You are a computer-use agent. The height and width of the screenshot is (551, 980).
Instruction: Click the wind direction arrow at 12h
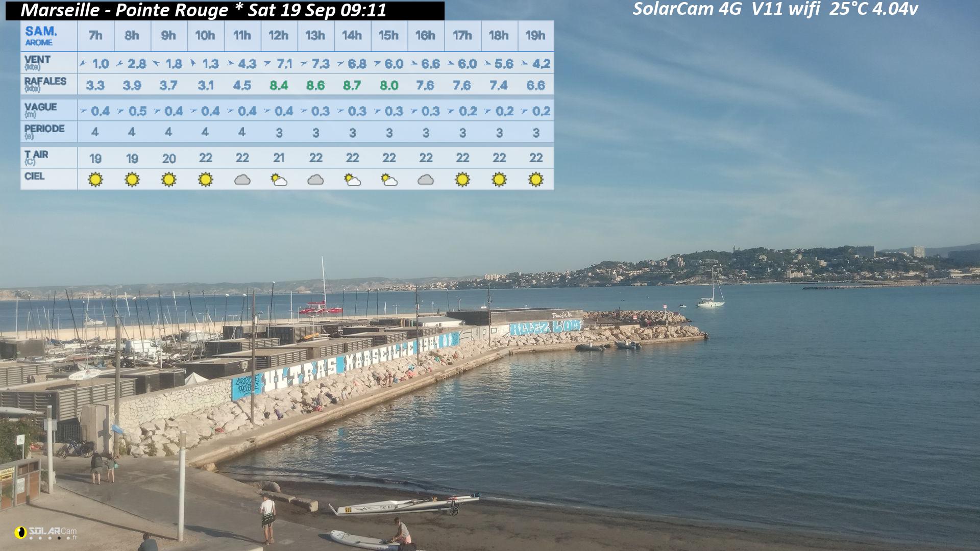(267, 64)
